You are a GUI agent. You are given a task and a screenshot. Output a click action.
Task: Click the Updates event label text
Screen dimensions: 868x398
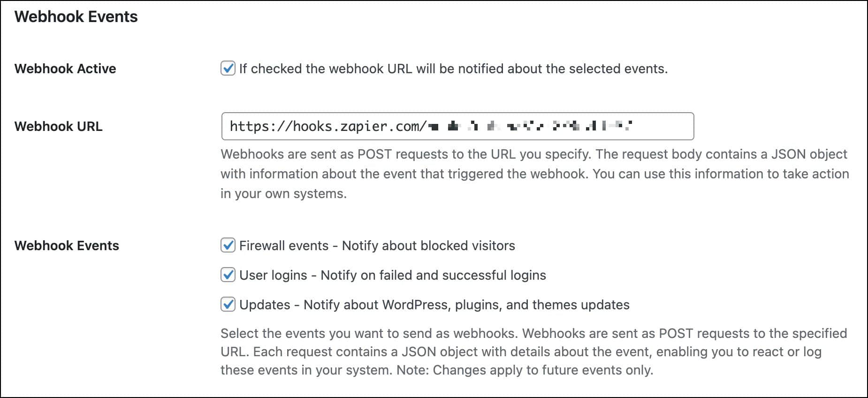(265, 305)
